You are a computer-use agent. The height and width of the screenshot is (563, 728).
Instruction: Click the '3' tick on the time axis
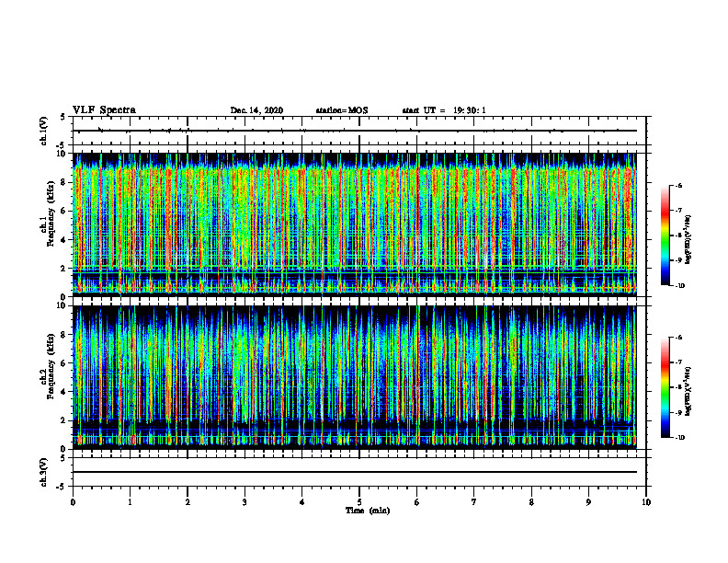[x=245, y=502]
